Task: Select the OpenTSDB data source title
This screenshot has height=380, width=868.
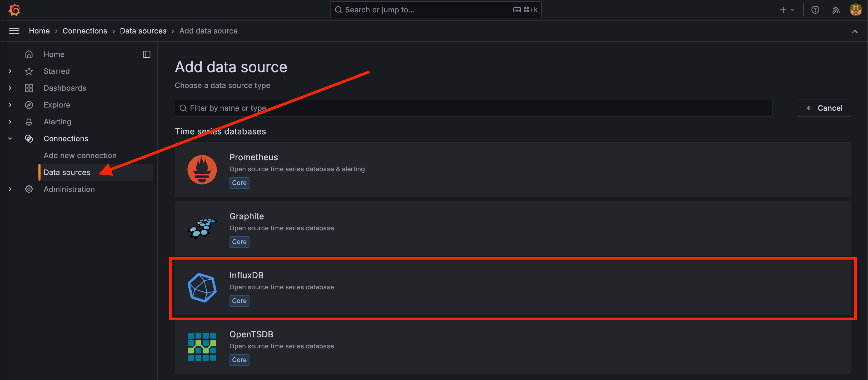Action: point(251,334)
